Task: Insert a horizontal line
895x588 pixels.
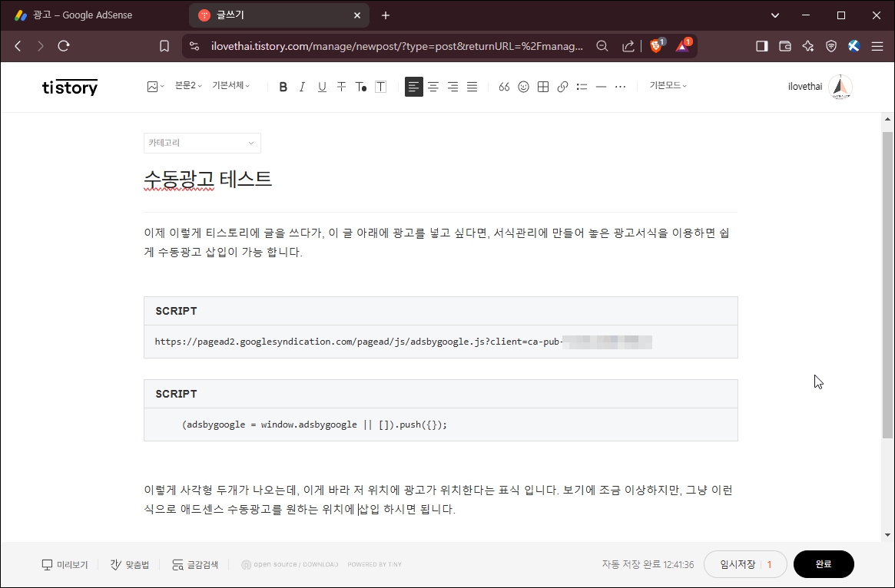Action: coord(601,86)
